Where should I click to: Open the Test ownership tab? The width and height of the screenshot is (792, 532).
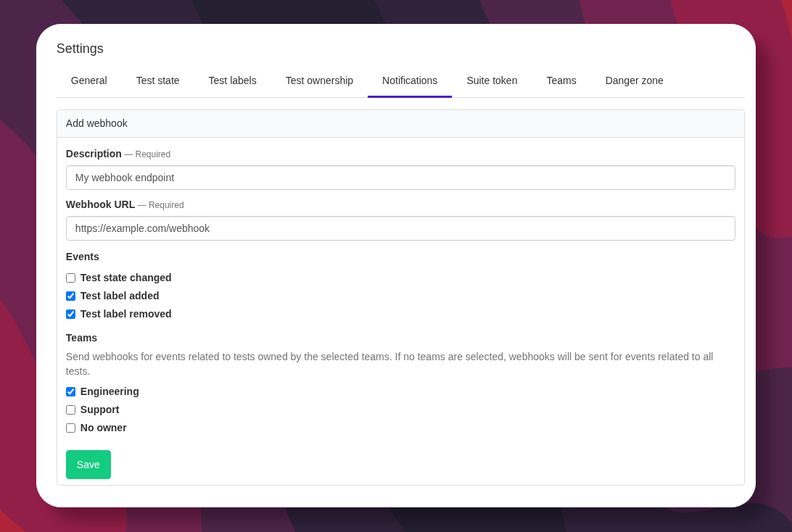pyautogui.click(x=319, y=80)
